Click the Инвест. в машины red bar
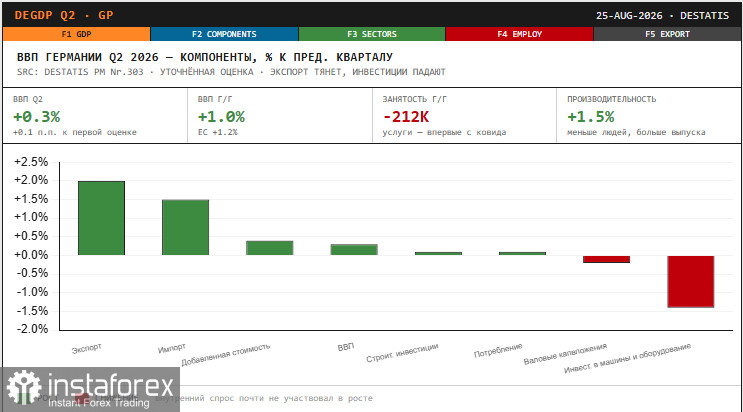The width and height of the screenshot is (743, 412). [x=691, y=282]
